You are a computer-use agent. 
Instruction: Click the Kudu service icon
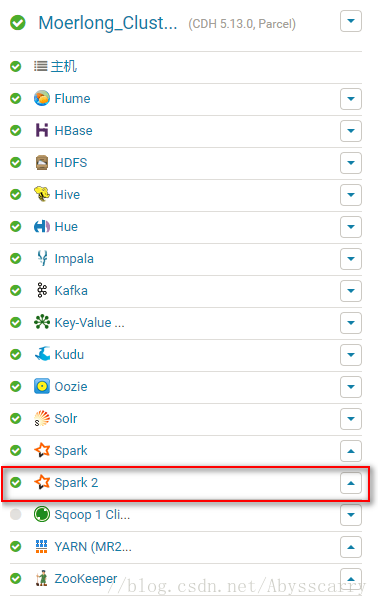pyautogui.click(x=42, y=354)
